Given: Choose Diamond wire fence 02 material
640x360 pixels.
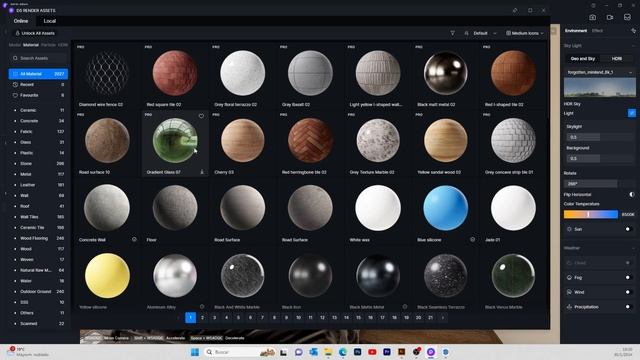Looking at the screenshot, I should pos(107,73).
